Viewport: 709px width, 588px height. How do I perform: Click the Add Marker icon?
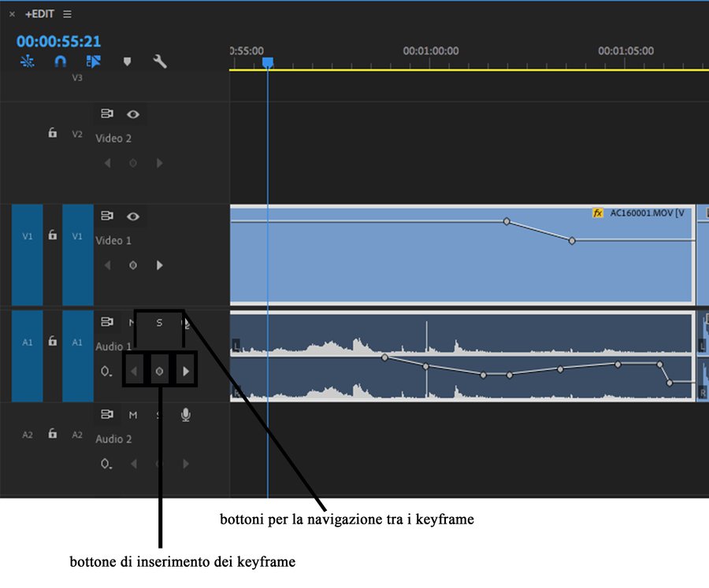[x=127, y=61]
